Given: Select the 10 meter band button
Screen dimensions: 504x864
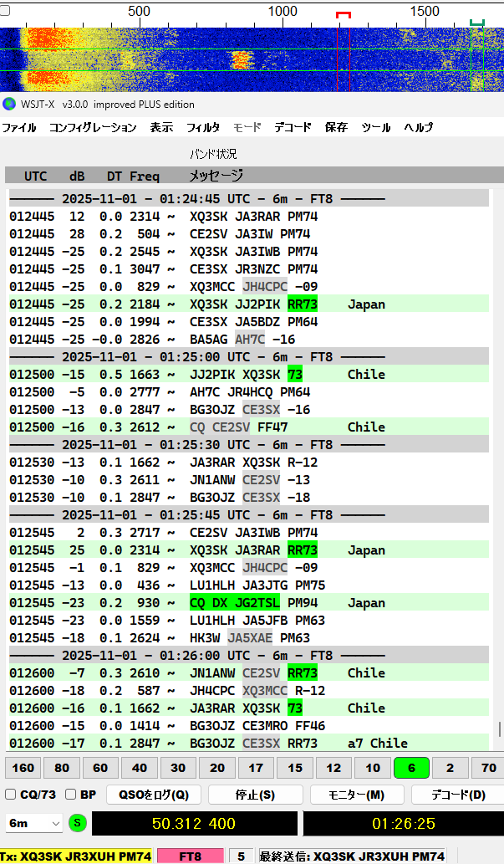Looking at the screenshot, I should (372, 768).
